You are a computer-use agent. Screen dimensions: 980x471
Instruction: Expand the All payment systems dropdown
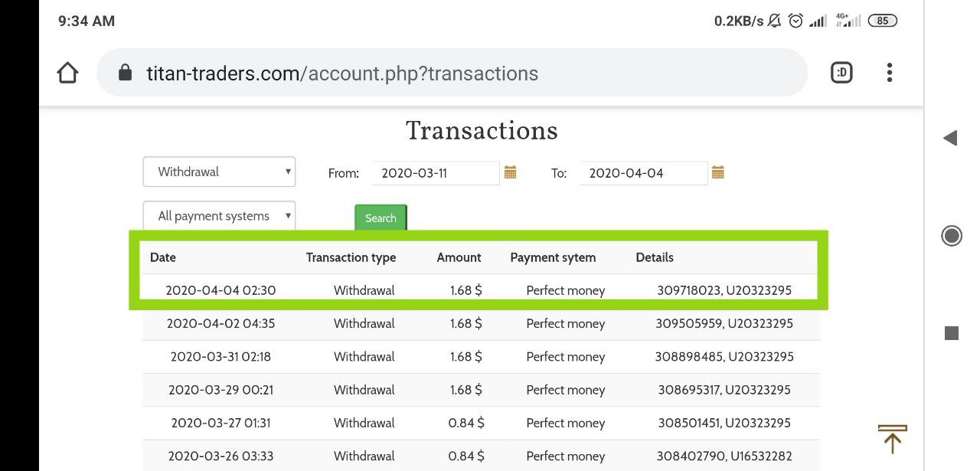pyautogui.click(x=219, y=216)
